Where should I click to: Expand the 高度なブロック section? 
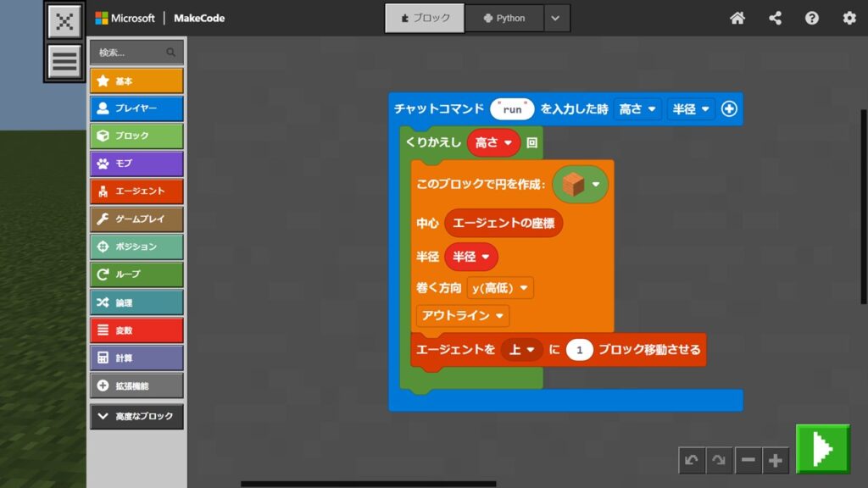(136, 416)
